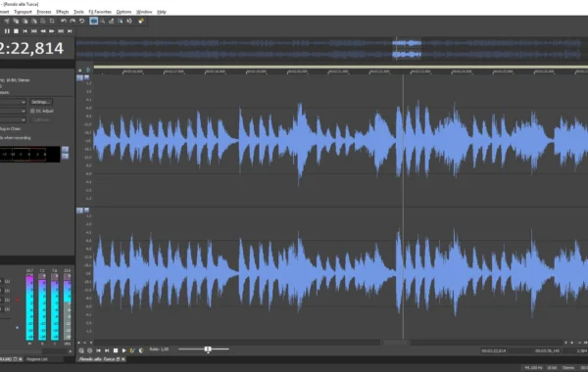
Task: Open the Window menu
Action: tap(144, 12)
